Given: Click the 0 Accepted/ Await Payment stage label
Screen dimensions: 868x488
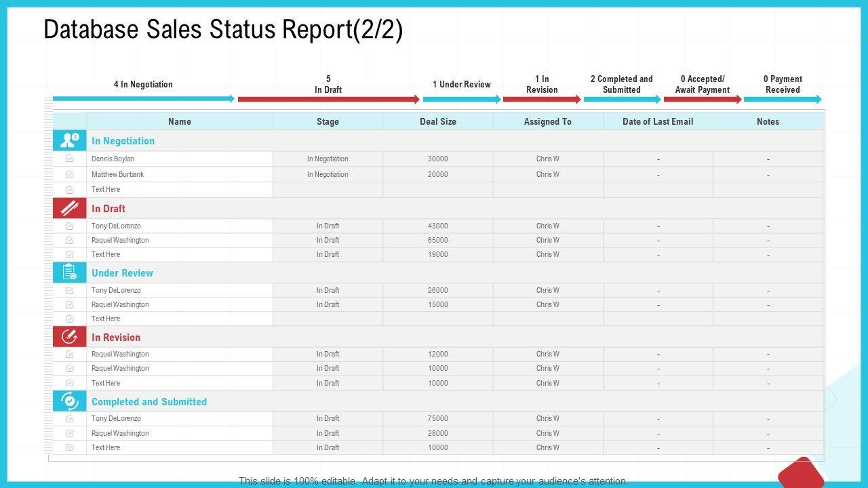Looking at the screenshot, I should tap(703, 84).
